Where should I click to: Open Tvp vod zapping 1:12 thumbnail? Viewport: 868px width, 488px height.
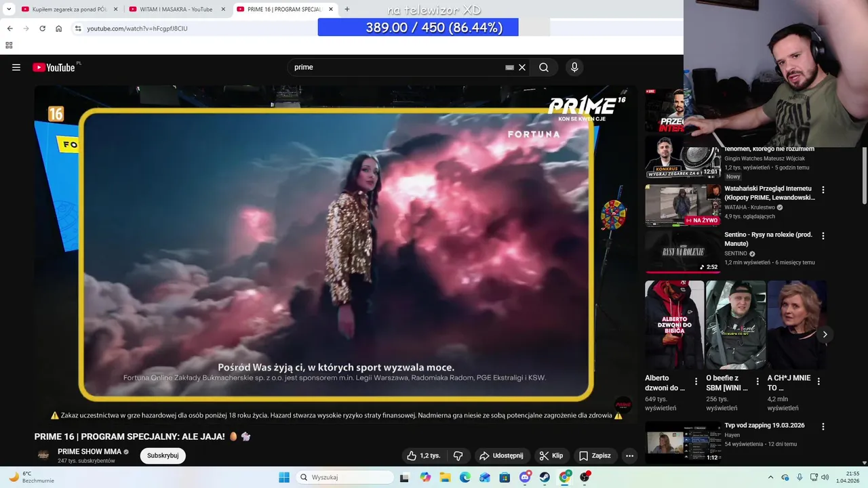coord(683,442)
